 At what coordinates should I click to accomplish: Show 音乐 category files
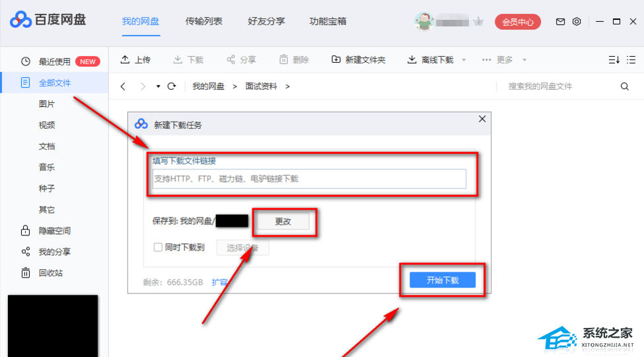click(47, 167)
